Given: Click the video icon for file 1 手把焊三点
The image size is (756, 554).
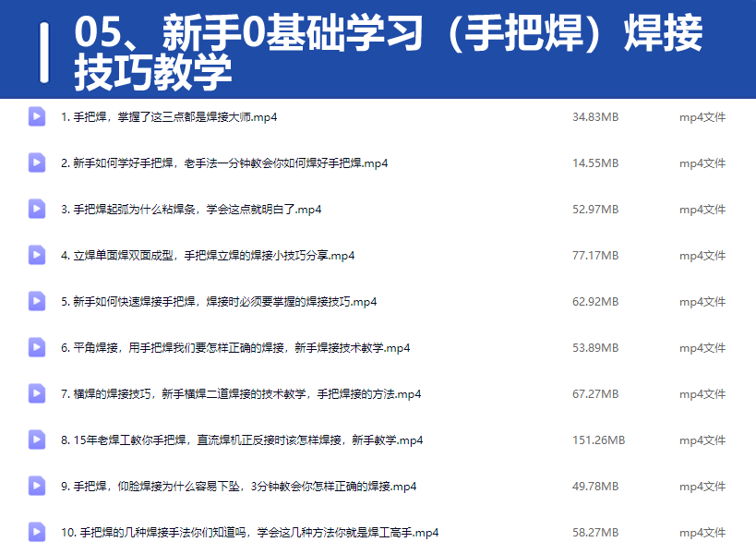Looking at the screenshot, I should [x=37, y=116].
